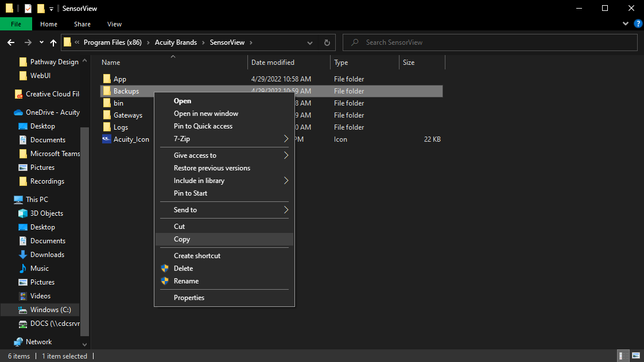Switch to large thumbnails view from status bar
The width and height of the screenshot is (644, 362).
click(x=636, y=356)
